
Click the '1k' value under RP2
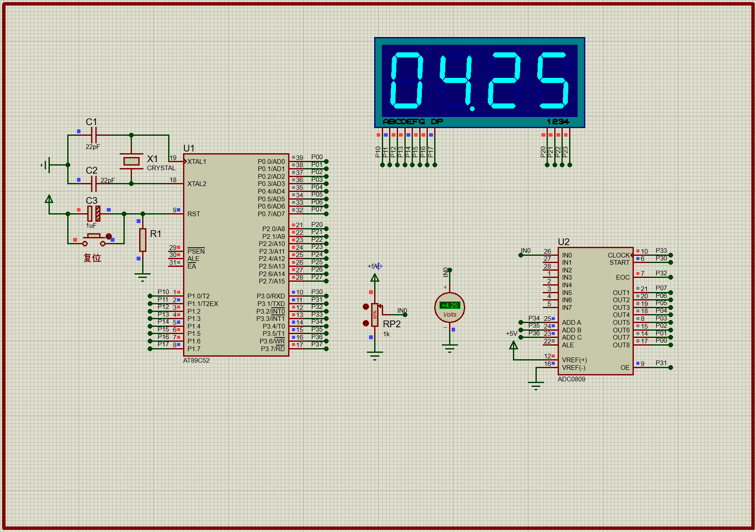pos(387,334)
